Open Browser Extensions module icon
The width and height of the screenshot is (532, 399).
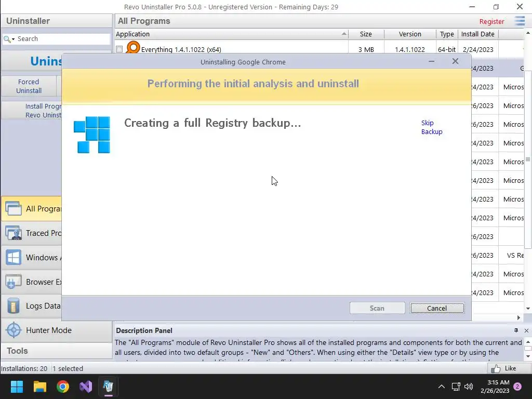pyautogui.click(x=14, y=282)
